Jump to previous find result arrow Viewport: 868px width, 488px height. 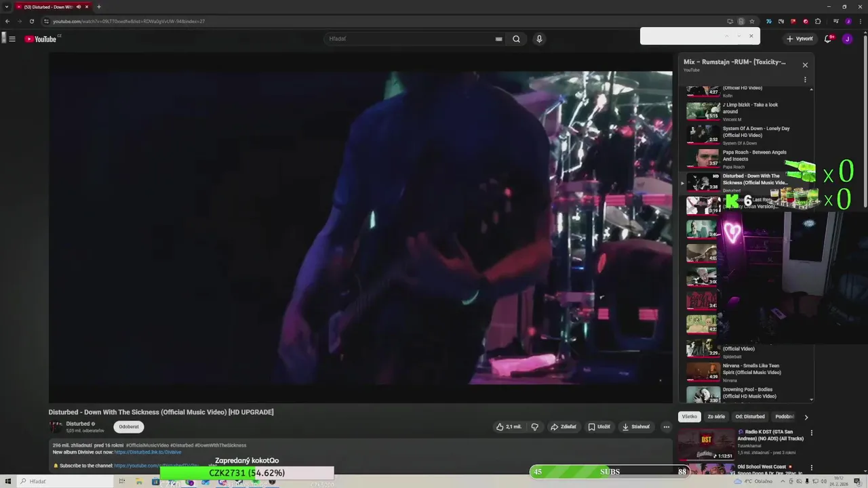coord(726,36)
